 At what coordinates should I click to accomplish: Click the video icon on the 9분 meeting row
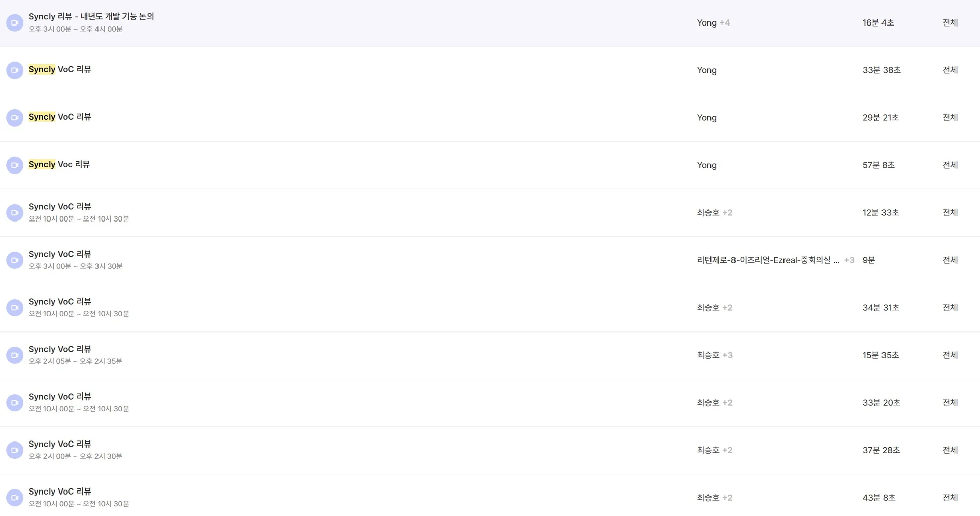coord(15,260)
